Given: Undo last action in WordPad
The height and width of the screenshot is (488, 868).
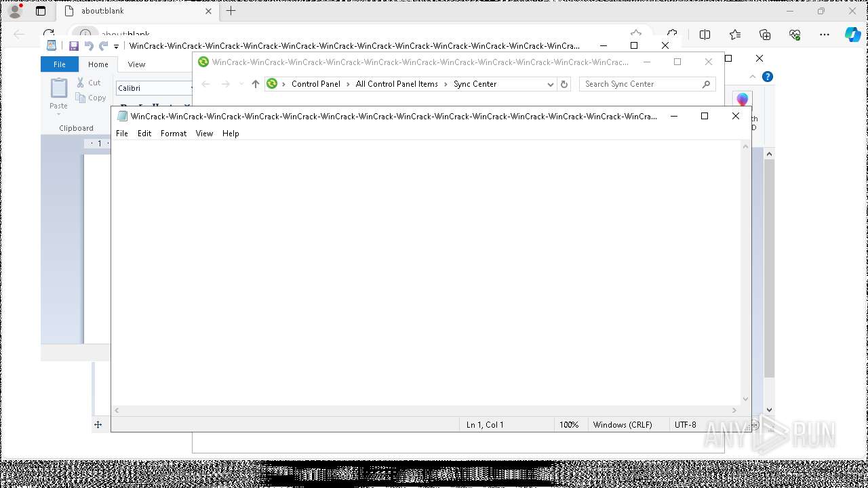Looking at the screenshot, I should click(x=89, y=46).
